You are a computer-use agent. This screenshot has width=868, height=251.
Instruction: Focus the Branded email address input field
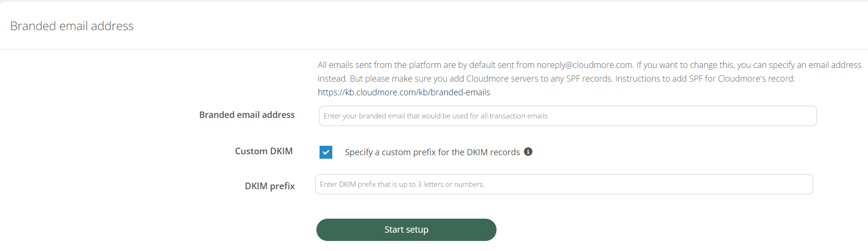pyautogui.click(x=567, y=116)
